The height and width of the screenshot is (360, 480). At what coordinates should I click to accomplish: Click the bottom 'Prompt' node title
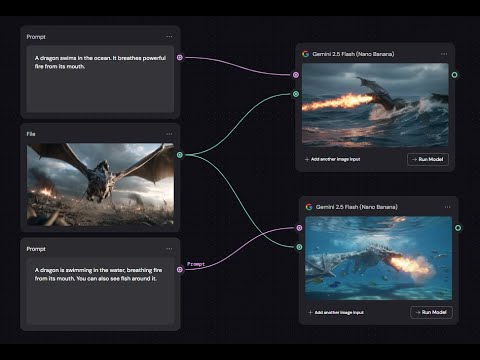(36, 249)
